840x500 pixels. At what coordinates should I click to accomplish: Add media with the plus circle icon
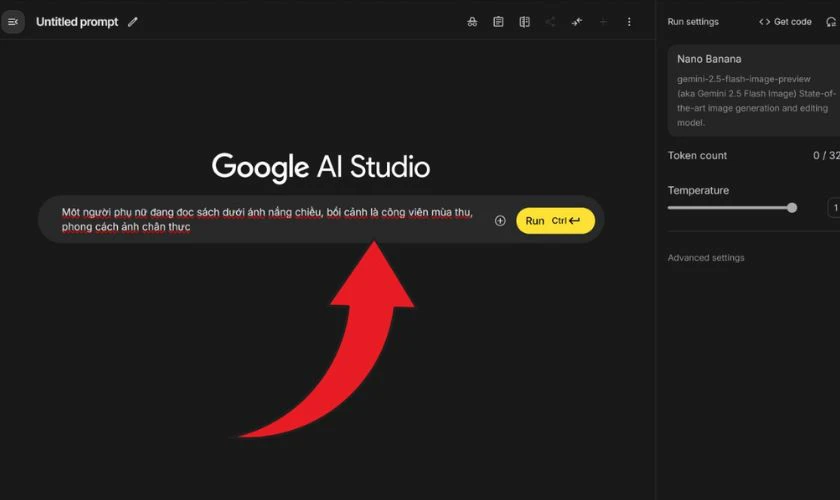[500, 221]
